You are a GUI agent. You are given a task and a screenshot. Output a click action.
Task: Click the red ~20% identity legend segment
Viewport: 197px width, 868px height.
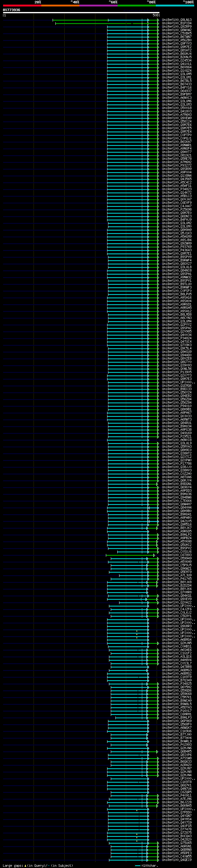click(x=22, y=6)
